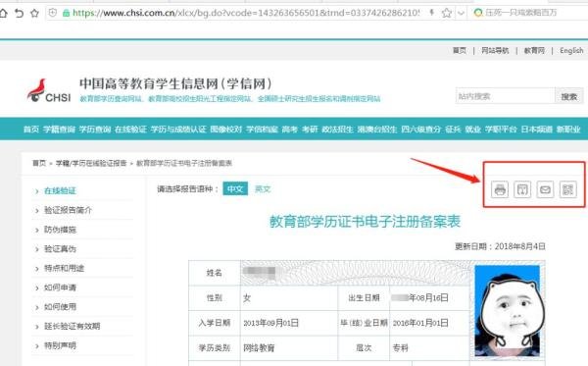Open 特别声明 sidebar item
This screenshot has height=366, width=588.
[60, 345]
